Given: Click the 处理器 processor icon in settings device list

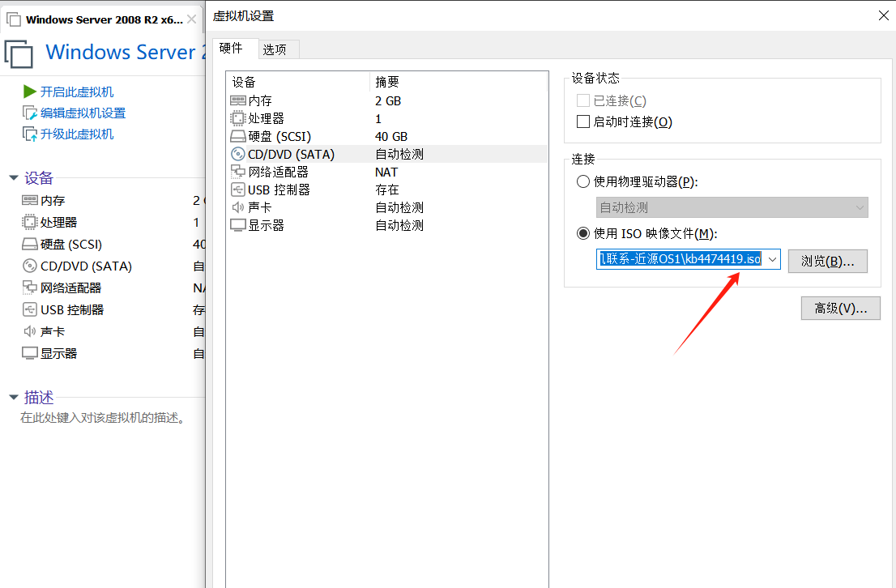Looking at the screenshot, I should 237,118.
